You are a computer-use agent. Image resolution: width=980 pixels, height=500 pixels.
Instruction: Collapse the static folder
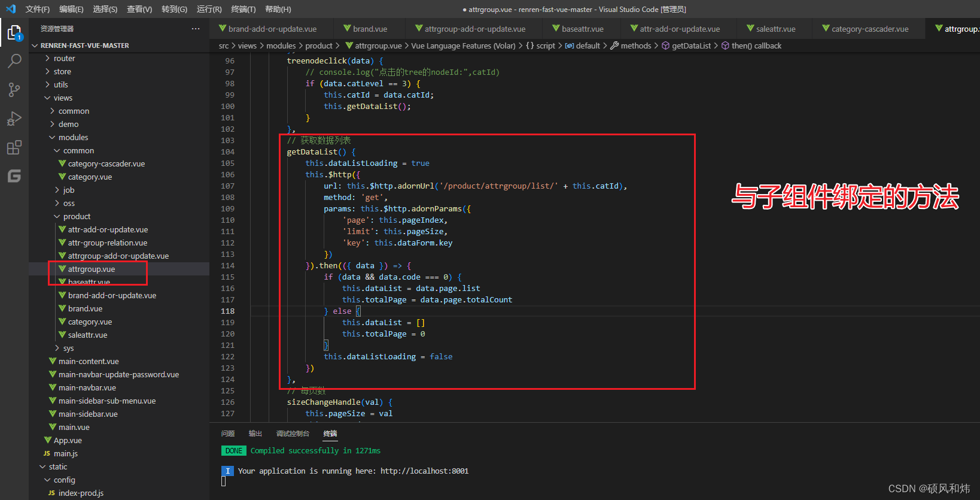coord(43,466)
